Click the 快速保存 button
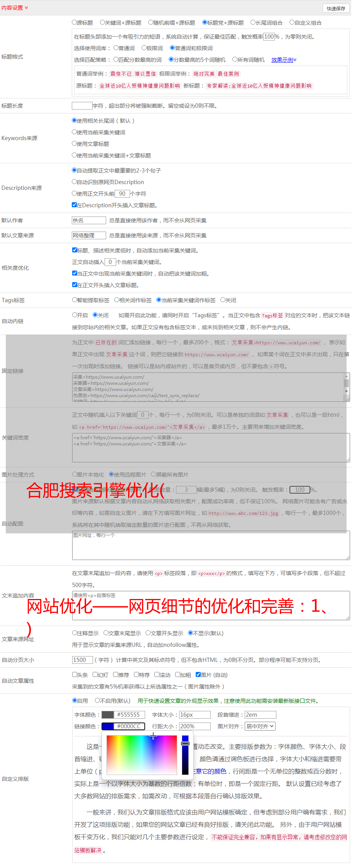 click(336, 8)
